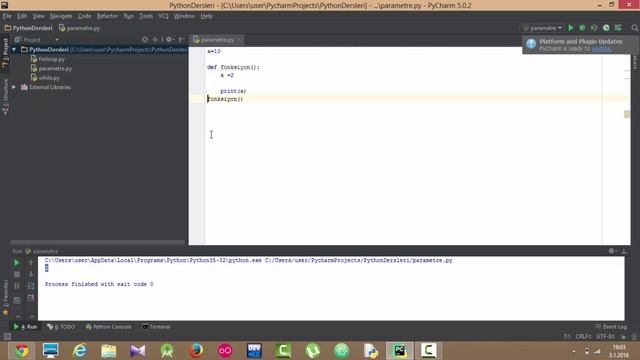Click the PythonDersleri breadcrumb in navigation bar
Image resolution: width=640 pixels, height=360 pixels.
[28, 28]
